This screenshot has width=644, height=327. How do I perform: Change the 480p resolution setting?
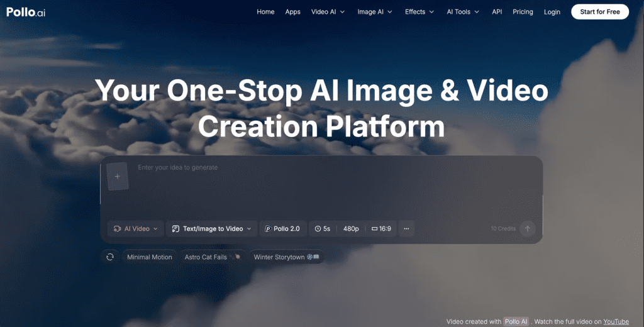(x=351, y=229)
